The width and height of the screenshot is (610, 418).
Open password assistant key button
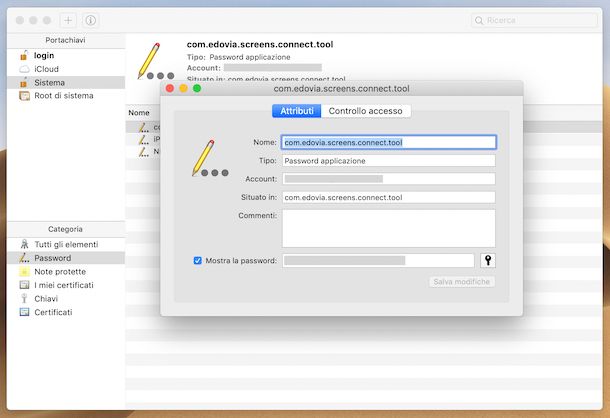click(488, 260)
